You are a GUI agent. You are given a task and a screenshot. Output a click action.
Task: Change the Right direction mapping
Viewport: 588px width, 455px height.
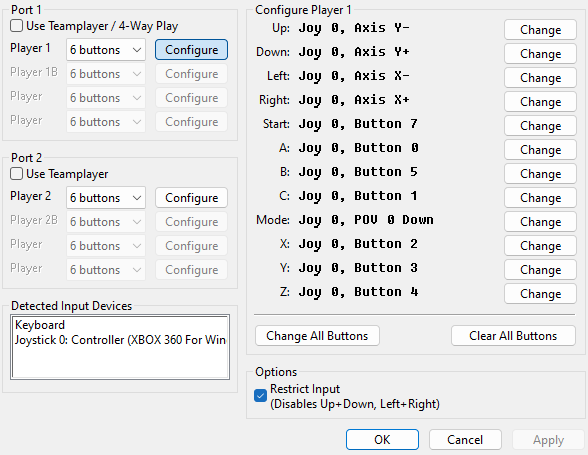tap(540, 102)
